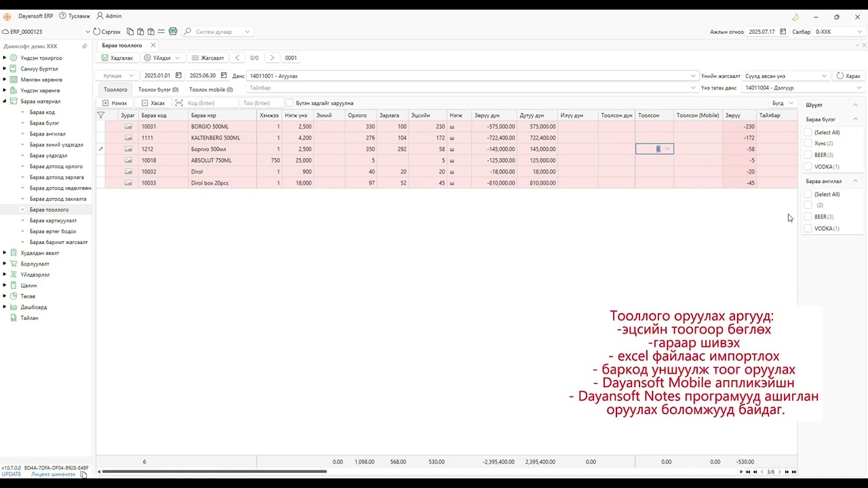Click image icon in BORGIO 500ML row
Viewport: 868px width, 488px height.
(x=128, y=127)
